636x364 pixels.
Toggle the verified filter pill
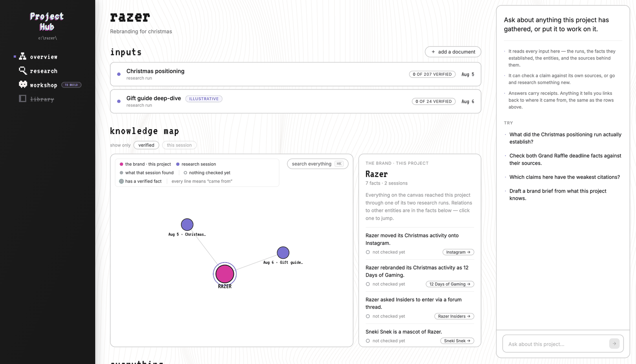[x=146, y=145]
